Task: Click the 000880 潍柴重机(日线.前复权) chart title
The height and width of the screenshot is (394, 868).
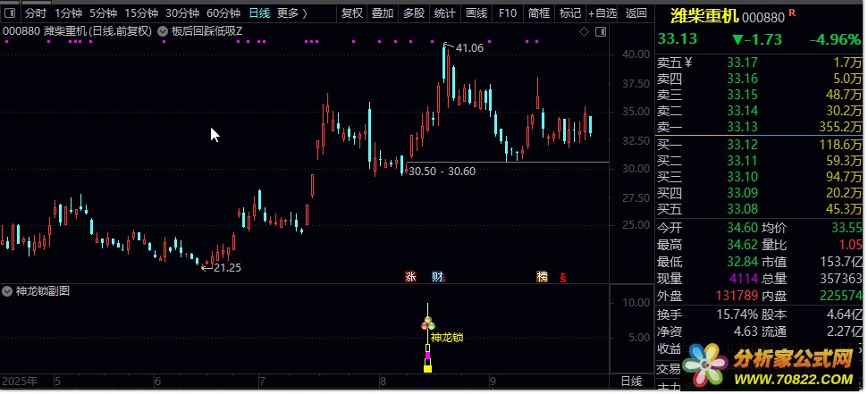Action: click(78, 31)
